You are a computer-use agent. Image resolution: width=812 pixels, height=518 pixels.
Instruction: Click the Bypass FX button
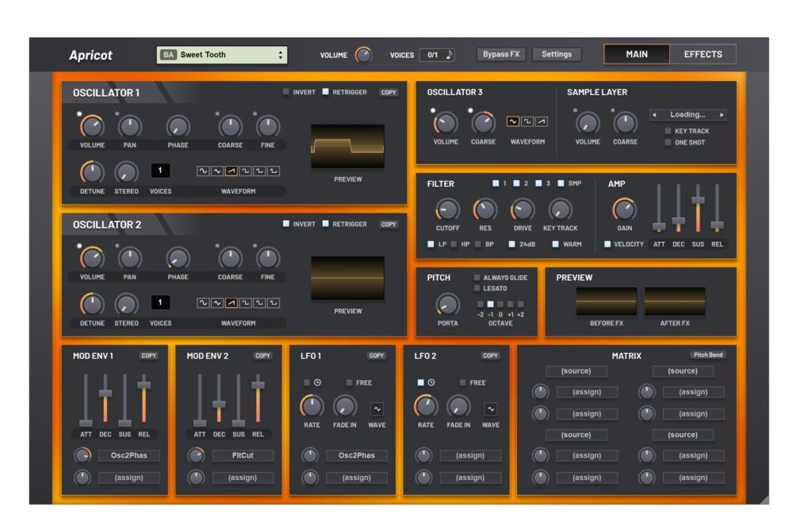(x=501, y=54)
